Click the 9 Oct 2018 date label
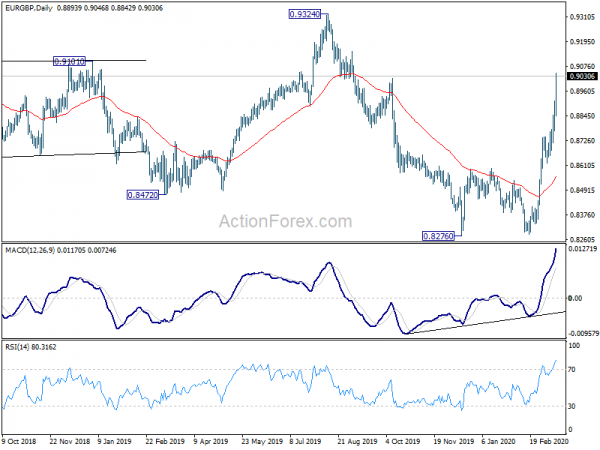Screen dimensions: 600x450 click(x=19, y=441)
